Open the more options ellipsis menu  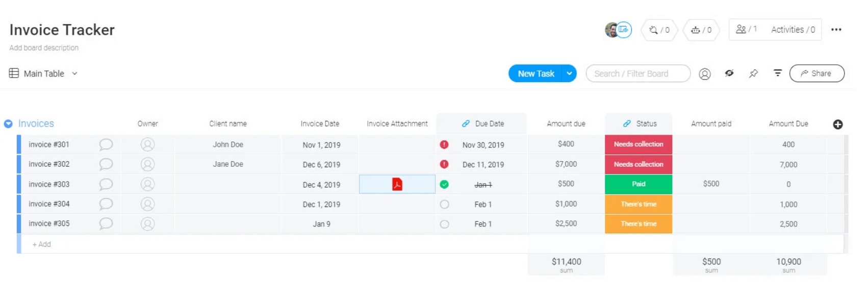(836, 30)
